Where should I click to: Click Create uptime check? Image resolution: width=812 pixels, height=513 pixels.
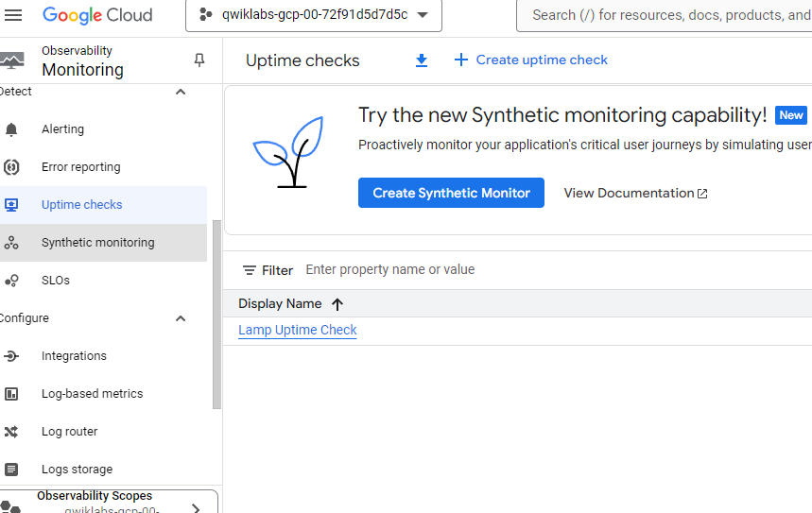tap(531, 60)
